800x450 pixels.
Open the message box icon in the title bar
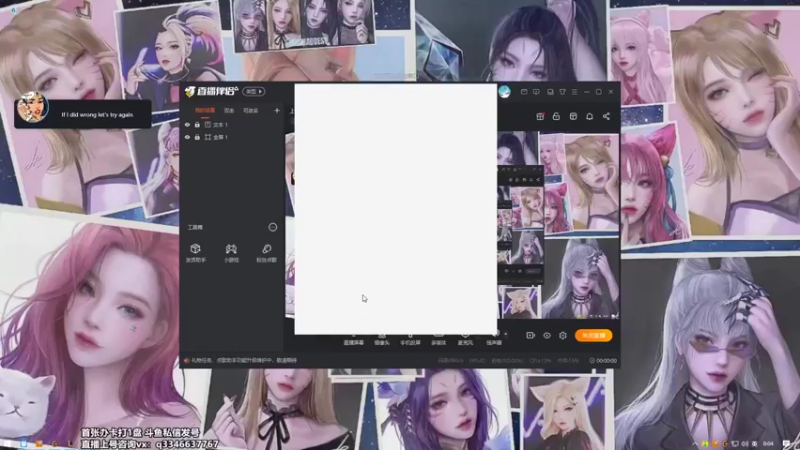point(524,92)
